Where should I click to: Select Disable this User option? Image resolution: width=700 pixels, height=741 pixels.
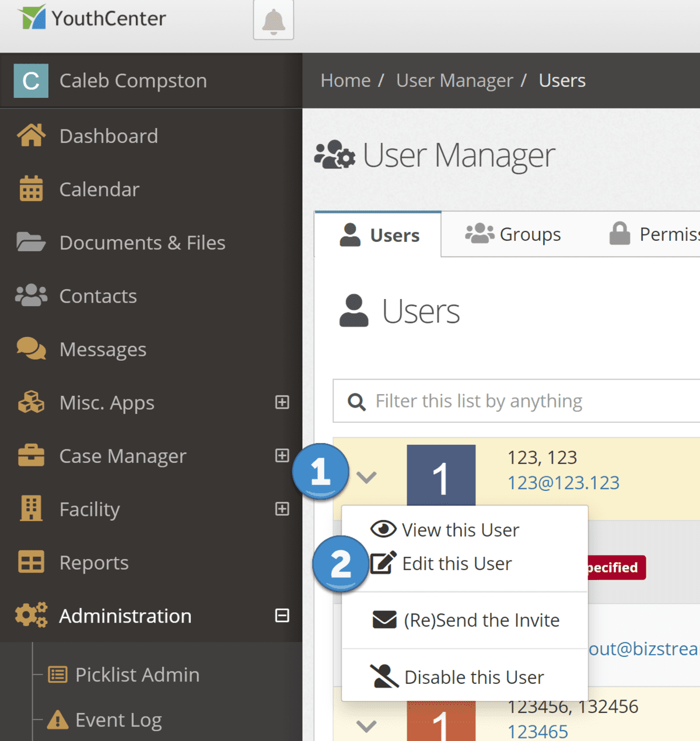point(474,677)
